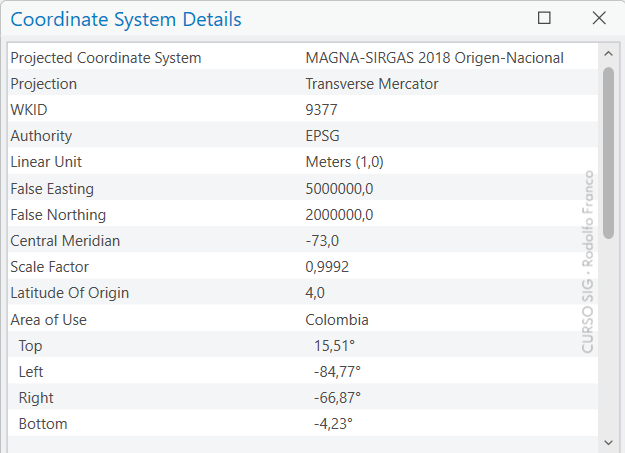This screenshot has height=453, width=625.
Task: Click the scrollbar down arrow
Action: [x=608, y=441]
